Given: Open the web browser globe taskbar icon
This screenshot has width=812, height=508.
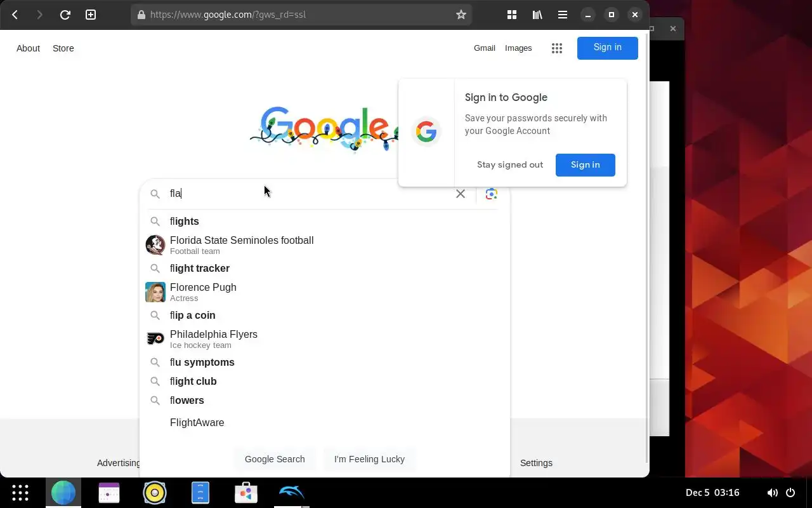Looking at the screenshot, I should pyautogui.click(x=63, y=493).
